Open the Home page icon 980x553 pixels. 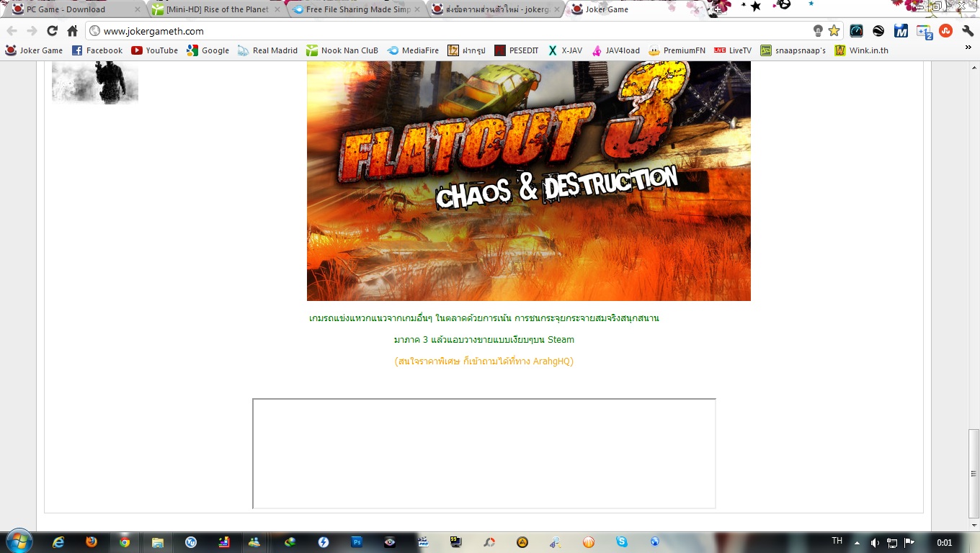pos(72,31)
